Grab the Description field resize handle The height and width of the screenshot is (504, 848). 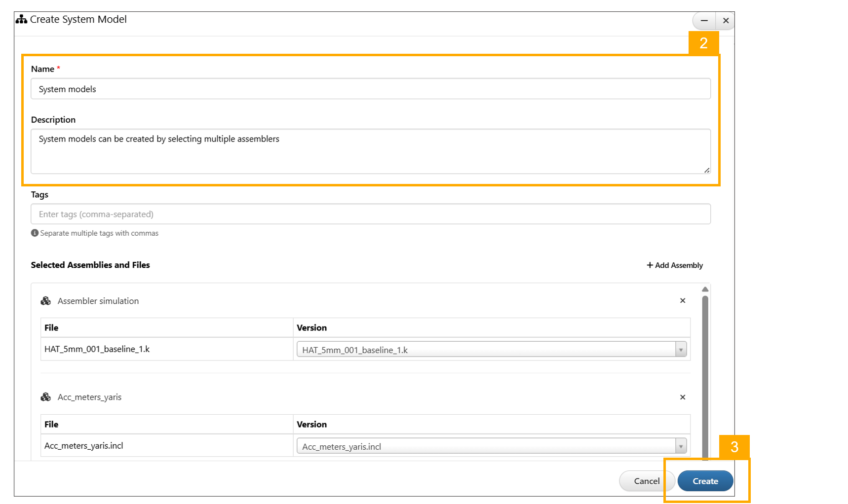coord(707,170)
